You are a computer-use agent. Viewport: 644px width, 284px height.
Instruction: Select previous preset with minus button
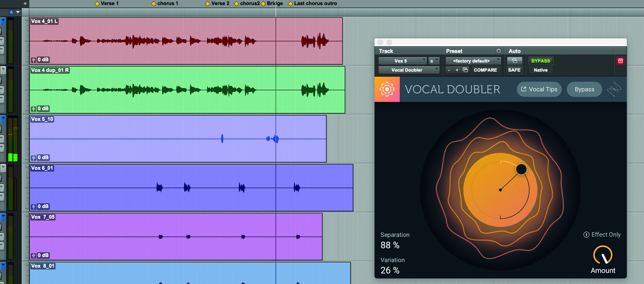click(449, 70)
